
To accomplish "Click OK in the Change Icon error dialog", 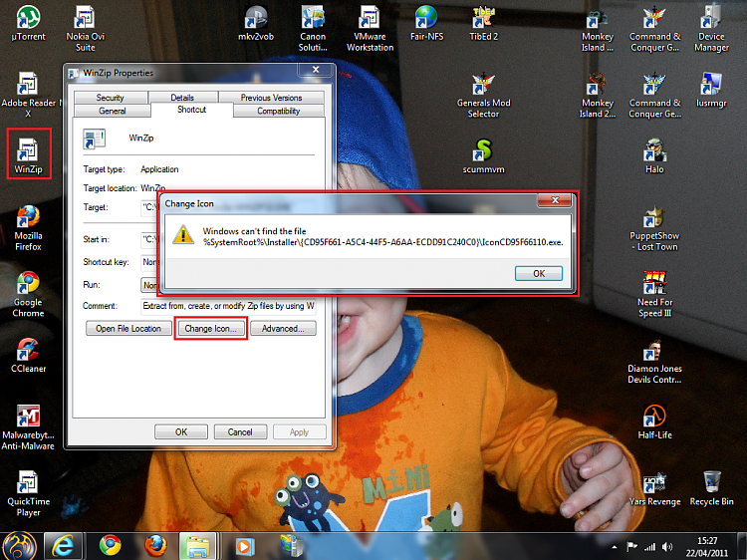I will click(539, 274).
